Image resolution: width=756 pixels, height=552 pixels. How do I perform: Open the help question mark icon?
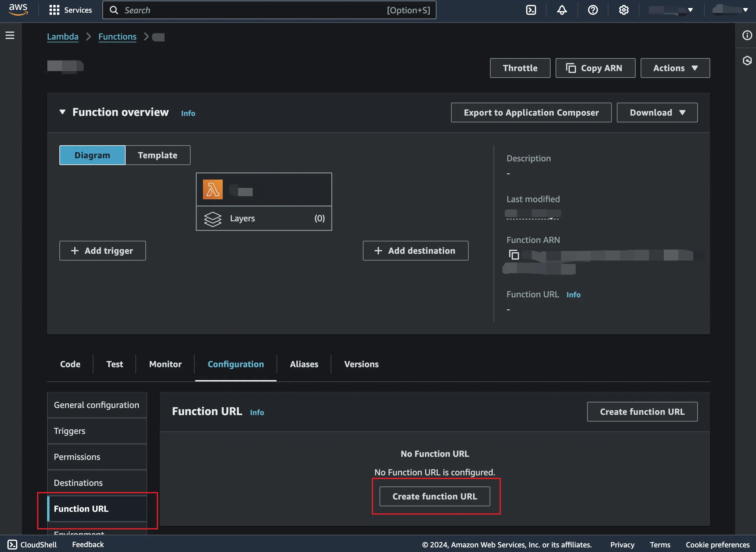593,10
